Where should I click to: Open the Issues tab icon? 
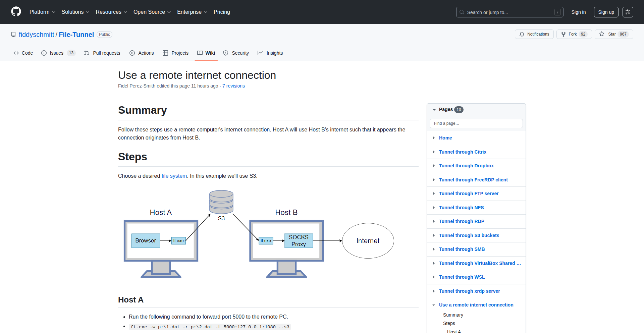pos(44,53)
